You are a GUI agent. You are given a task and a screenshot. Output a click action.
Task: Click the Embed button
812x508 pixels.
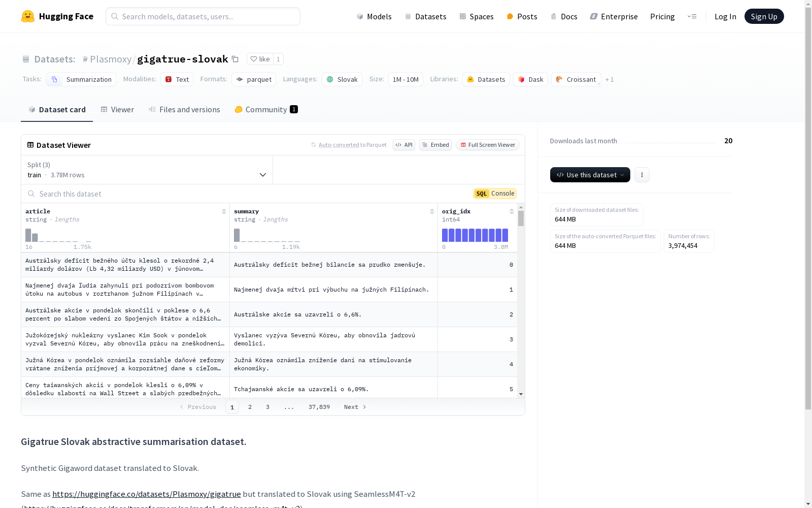(435, 145)
